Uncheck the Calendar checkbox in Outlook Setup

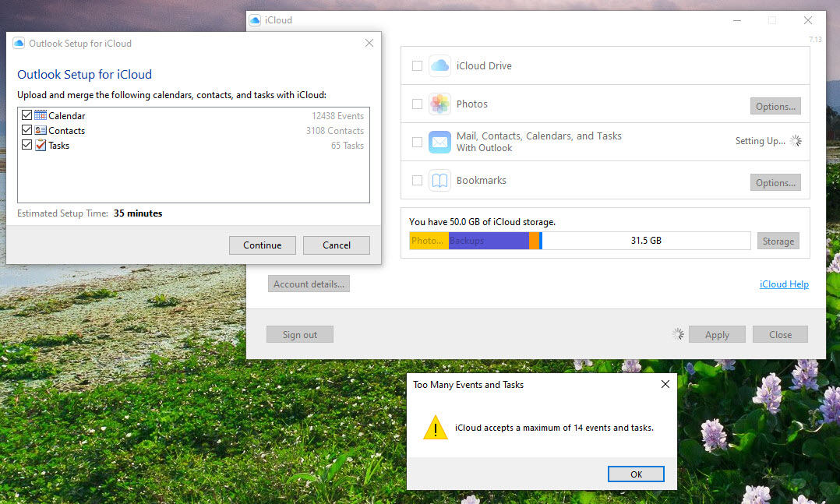pos(26,115)
